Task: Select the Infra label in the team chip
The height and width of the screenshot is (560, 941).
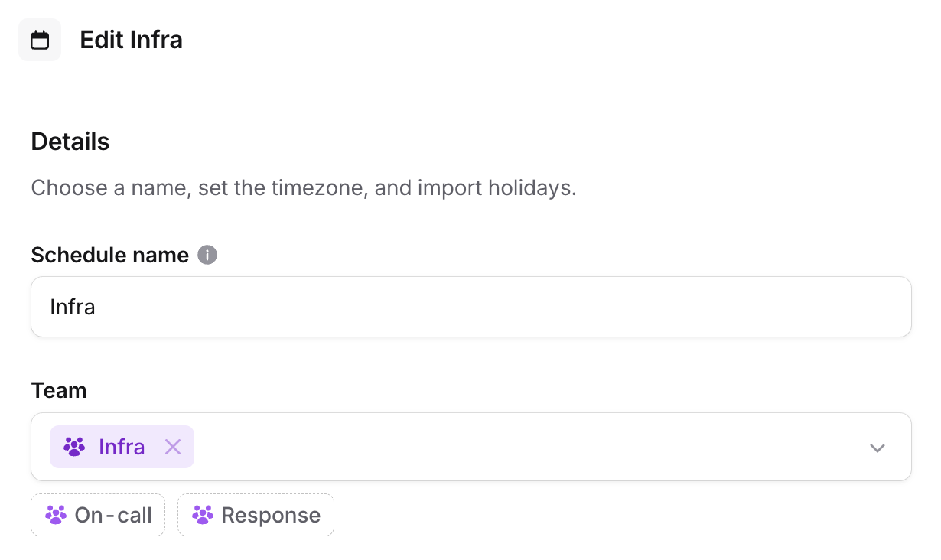Action: pos(122,447)
